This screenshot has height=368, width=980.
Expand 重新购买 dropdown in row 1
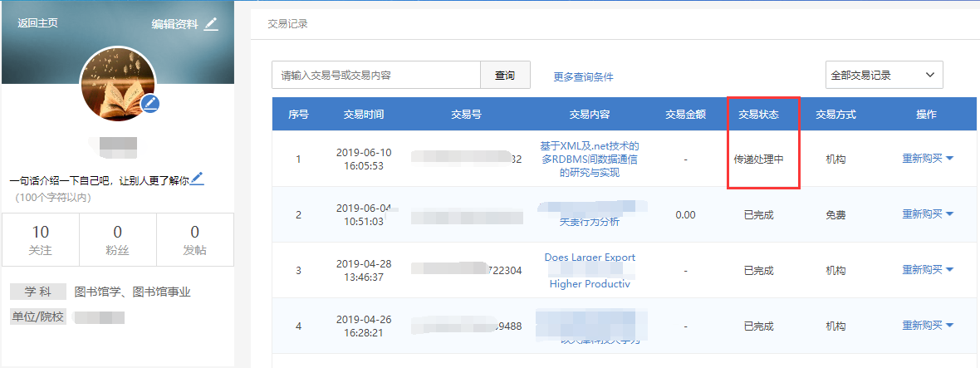(927, 158)
